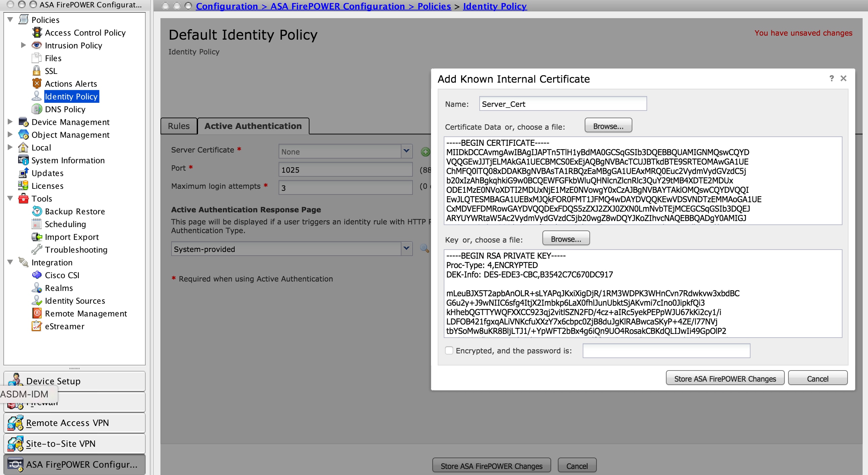Click the Licenses icon
The height and width of the screenshot is (475, 868).
23,185
